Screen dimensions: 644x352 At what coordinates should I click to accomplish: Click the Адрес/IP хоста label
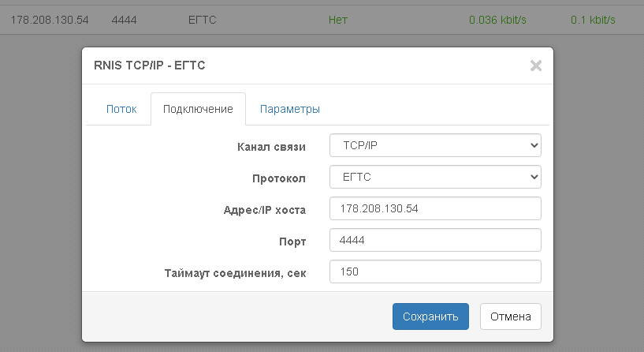(x=264, y=209)
